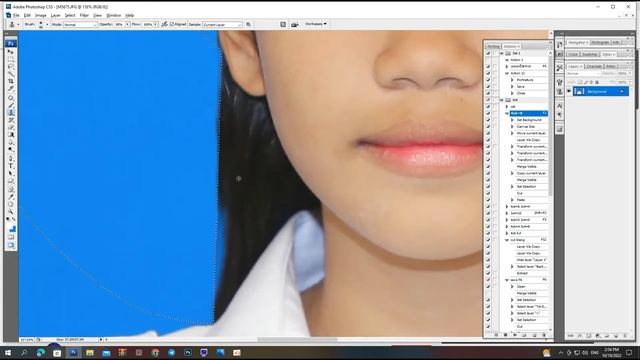Enable airbrush mode in options bar

[164, 24]
